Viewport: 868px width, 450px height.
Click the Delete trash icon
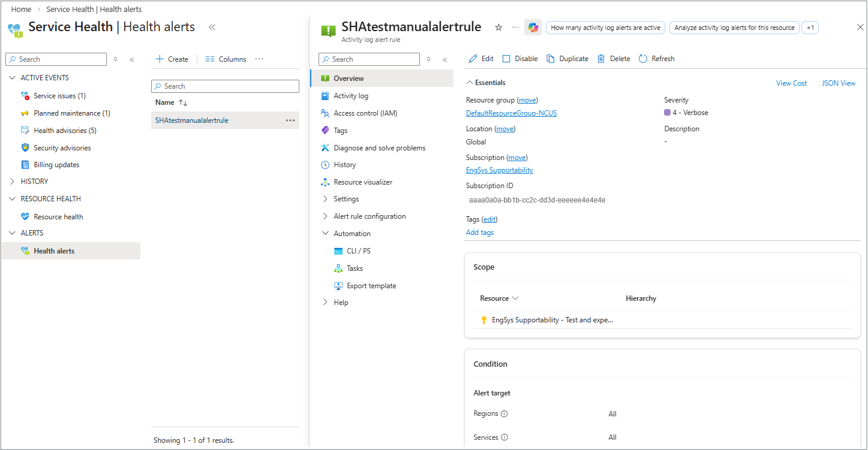[601, 59]
